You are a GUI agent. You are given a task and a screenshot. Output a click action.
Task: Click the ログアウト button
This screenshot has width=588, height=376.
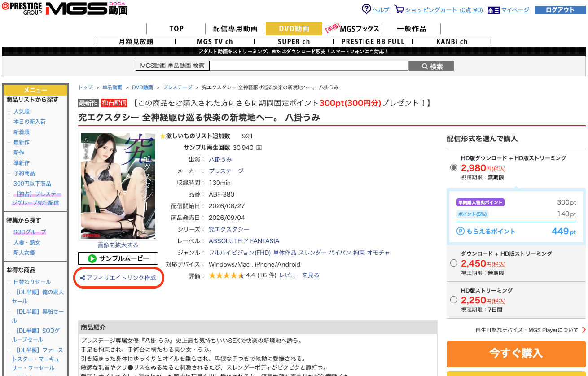(x=560, y=10)
